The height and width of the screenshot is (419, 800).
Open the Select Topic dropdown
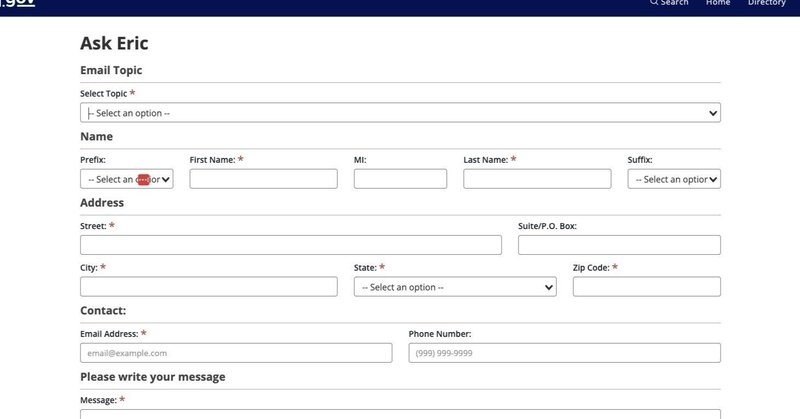click(400, 113)
